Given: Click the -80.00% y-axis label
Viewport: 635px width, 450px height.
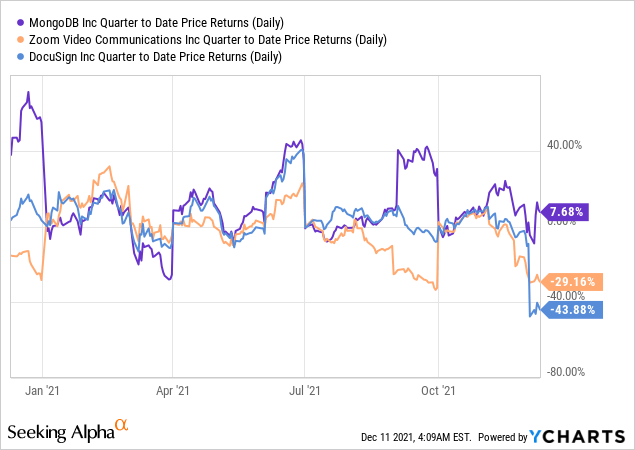Looking at the screenshot, I should [x=565, y=372].
